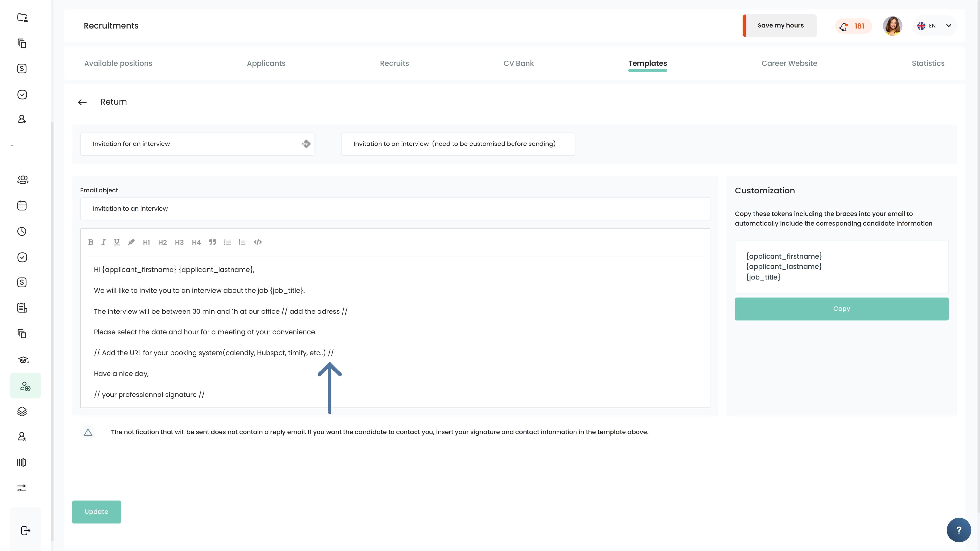This screenshot has height=551, width=980.
Task: Insert a numbered list
Action: pyautogui.click(x=242, y=242)
